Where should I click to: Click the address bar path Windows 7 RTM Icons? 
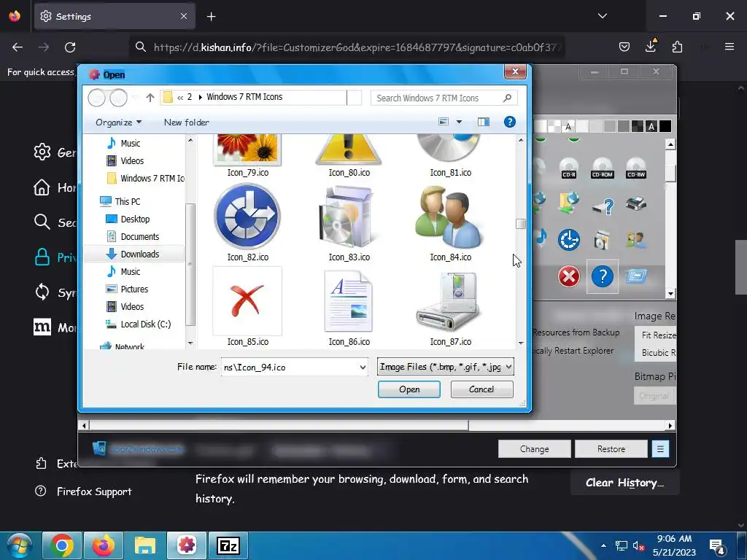(x=244, y=97)
